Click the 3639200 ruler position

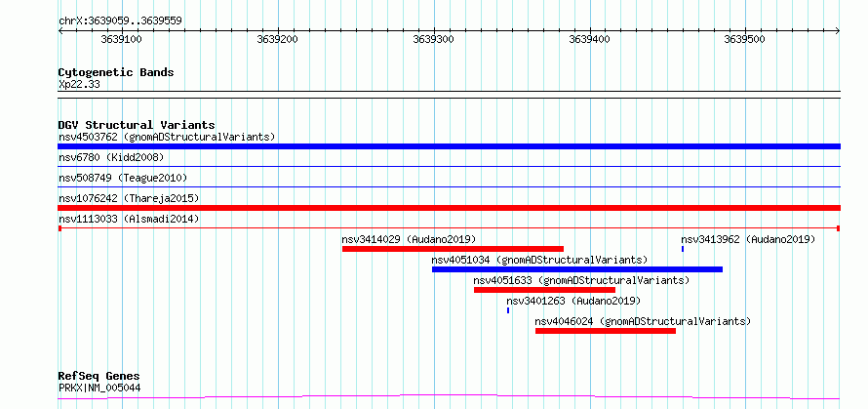tap(278, 39)
